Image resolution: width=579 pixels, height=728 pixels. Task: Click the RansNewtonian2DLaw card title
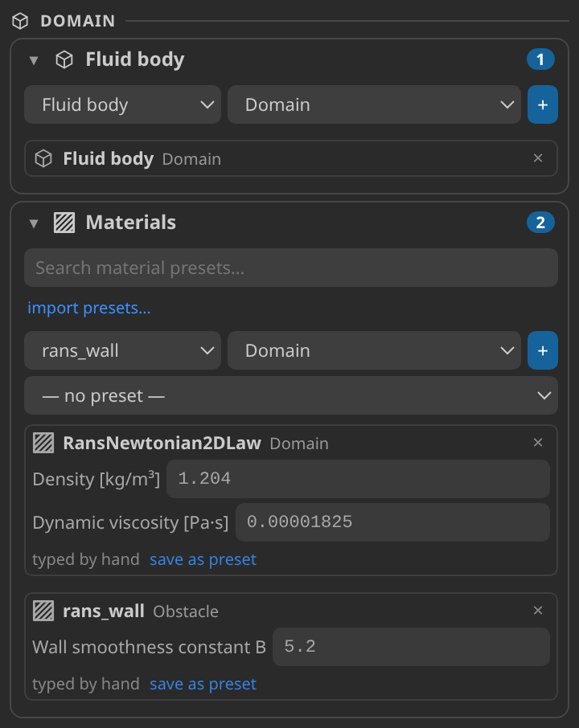[x=162, y=443]
